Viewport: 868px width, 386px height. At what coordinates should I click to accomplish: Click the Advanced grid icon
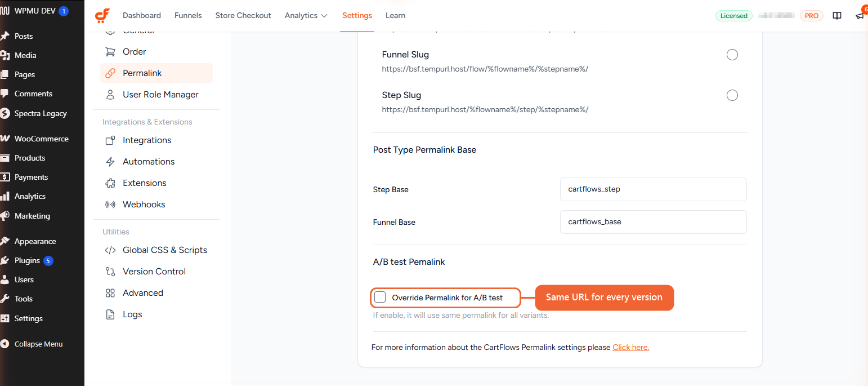[110, 293]
